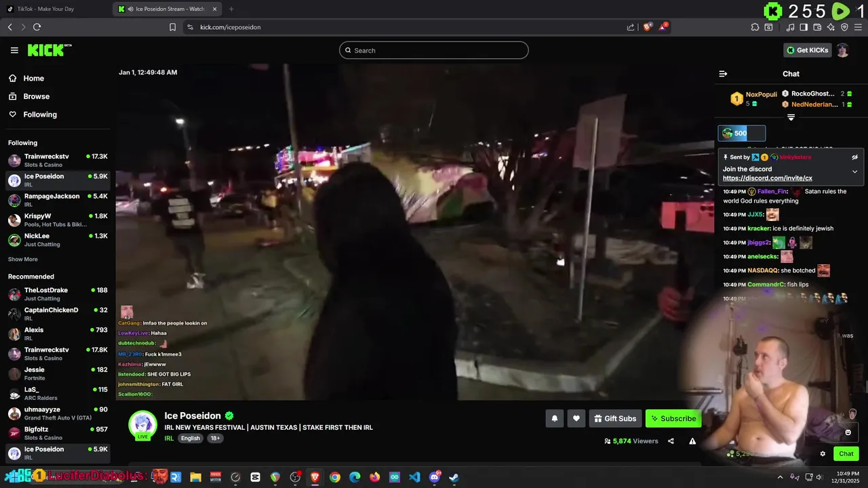Open Brave Shields icon
Viewport: 868px width, 488px height.
point(648,27)
